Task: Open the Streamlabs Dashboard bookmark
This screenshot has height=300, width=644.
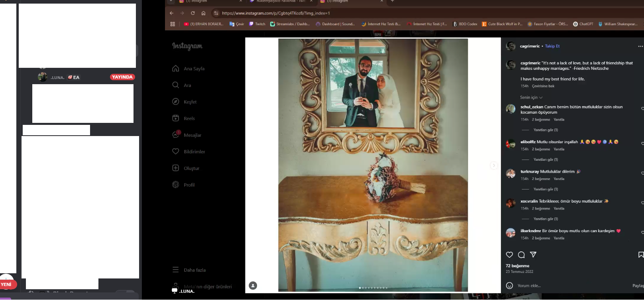Action: click(x=290, y=24)
